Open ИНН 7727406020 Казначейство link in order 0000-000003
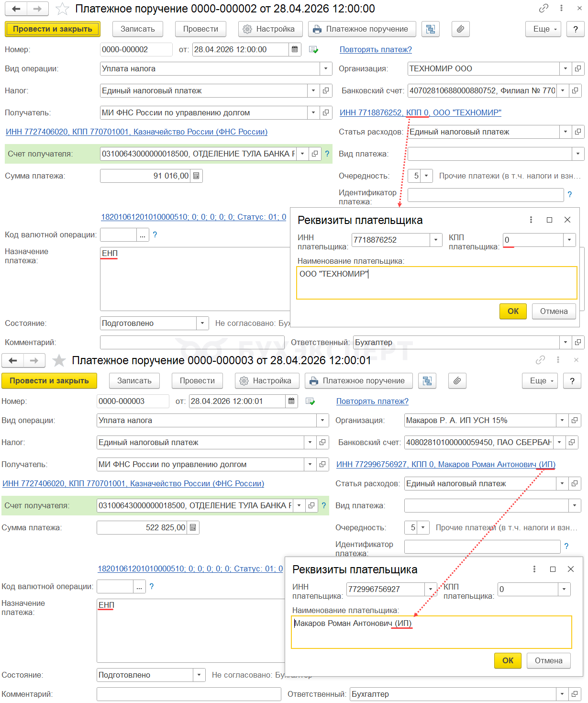Viewport: 588px width, 703px height. (133, 483)
